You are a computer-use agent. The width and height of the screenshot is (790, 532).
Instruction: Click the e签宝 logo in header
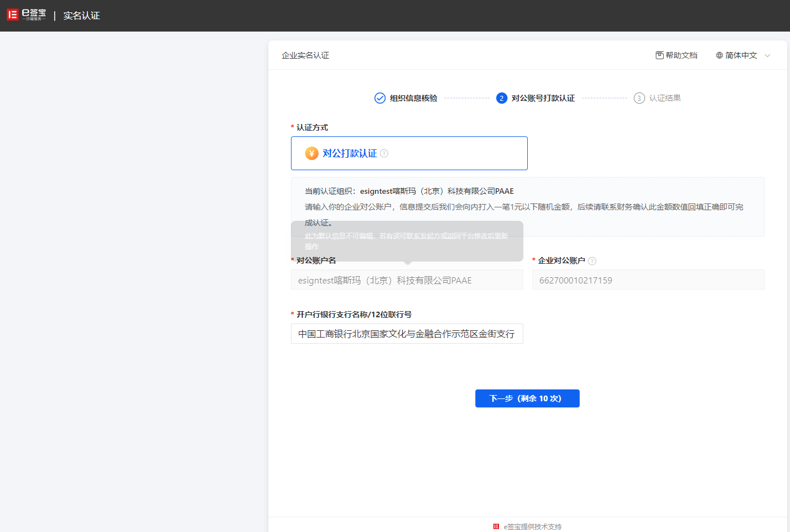26,15
